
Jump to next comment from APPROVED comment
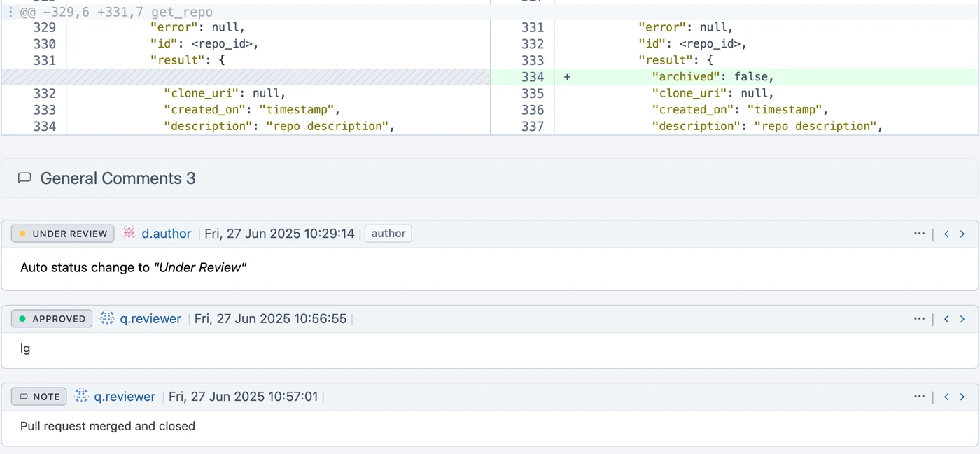[962, 318]
